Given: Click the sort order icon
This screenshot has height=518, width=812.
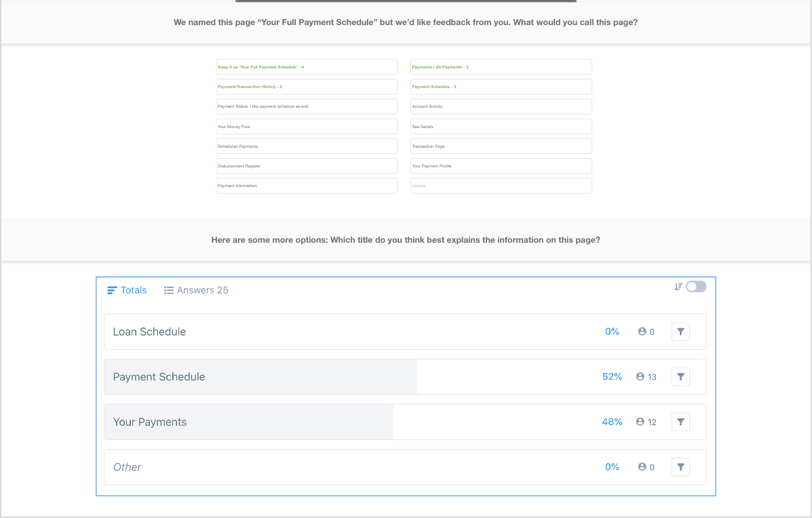Looking at the screenshot, I should (x=678, y=287).
